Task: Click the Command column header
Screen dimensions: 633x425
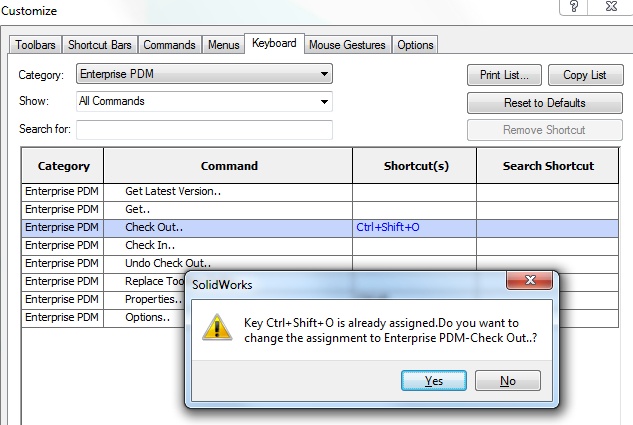Action: point(228,166)
